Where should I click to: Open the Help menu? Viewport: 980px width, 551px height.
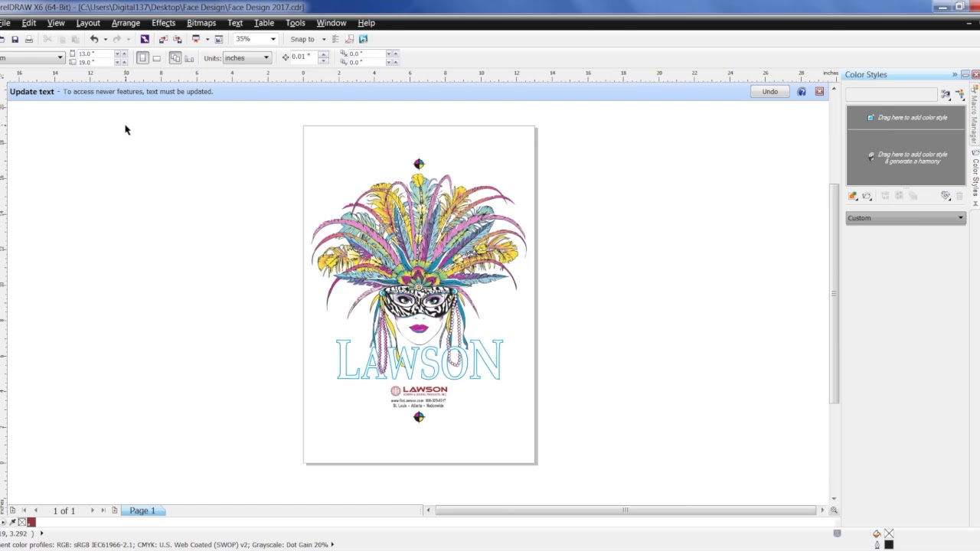pyautogui.click(x=366, y=23)
